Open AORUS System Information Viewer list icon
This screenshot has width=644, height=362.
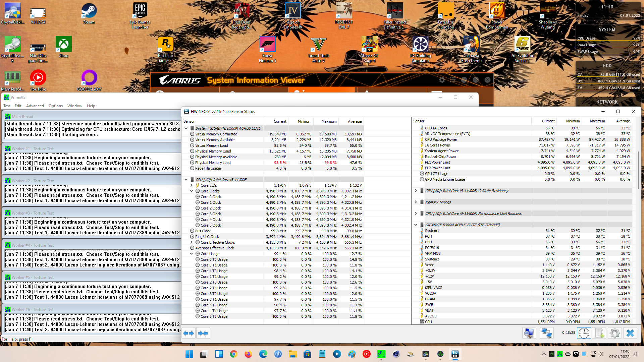(x=453, y=80)
